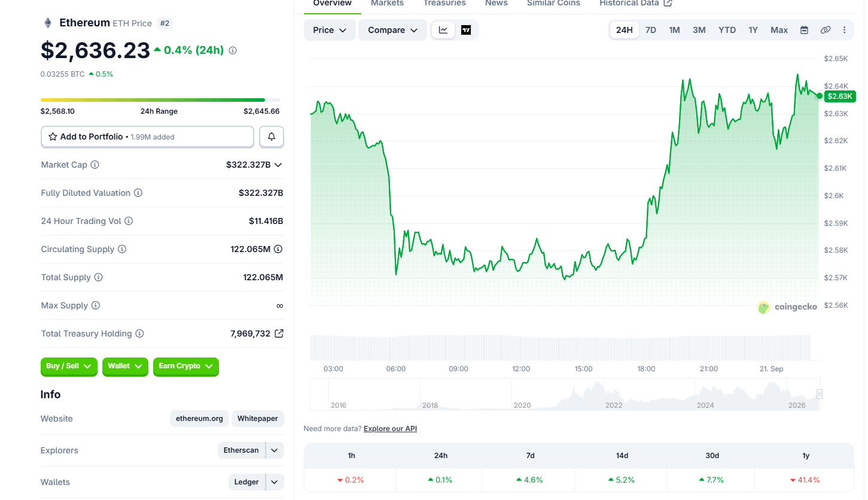The height and width of the screenshot is (500, 868).
Task: Switch to the TradingView chart icon
Action: pyautogui.click(x=466, y=30)
